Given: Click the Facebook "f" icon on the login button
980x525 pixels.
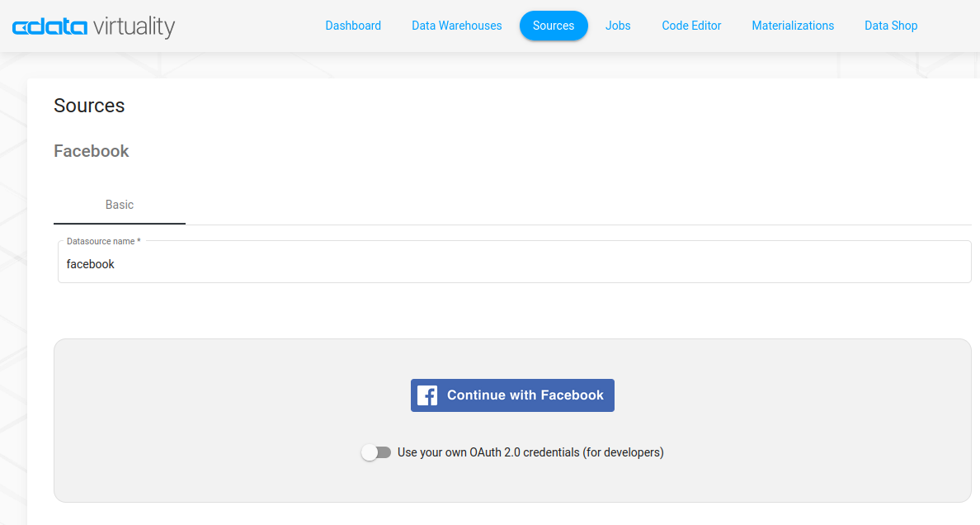Looking at the screenshot, I should tap(426, 395).
